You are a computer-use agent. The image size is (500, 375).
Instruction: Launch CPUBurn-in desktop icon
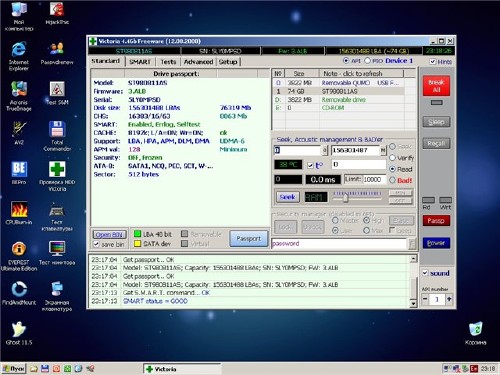point(19,213)
